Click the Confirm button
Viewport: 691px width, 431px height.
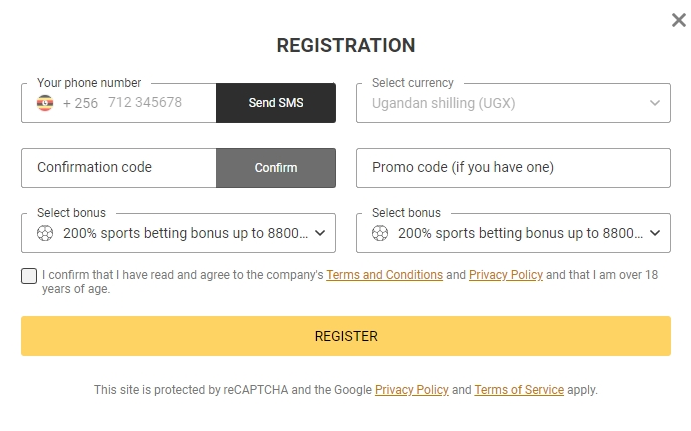(276, 168)
